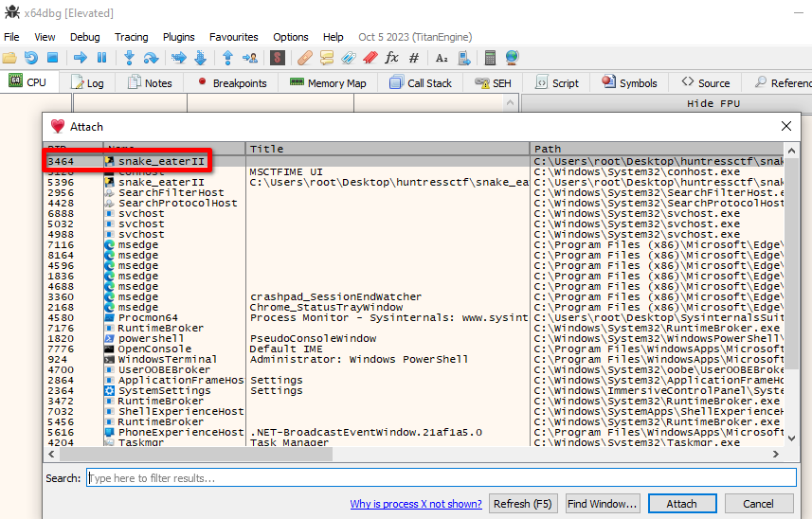The height and width of the screenshot is (519, 812).
Task: Open the Scylla plugin icon
Action: coord(278,58)
